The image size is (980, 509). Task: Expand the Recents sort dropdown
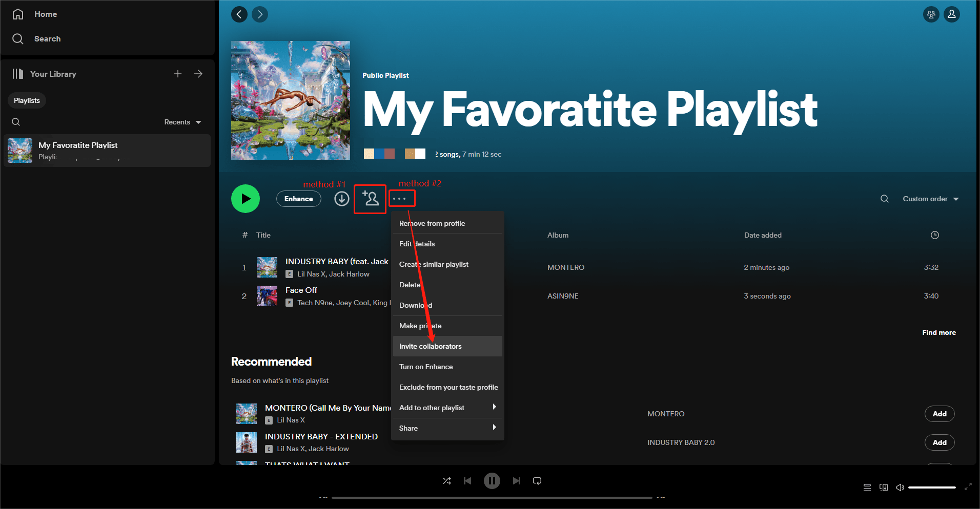tap(182, 122)
